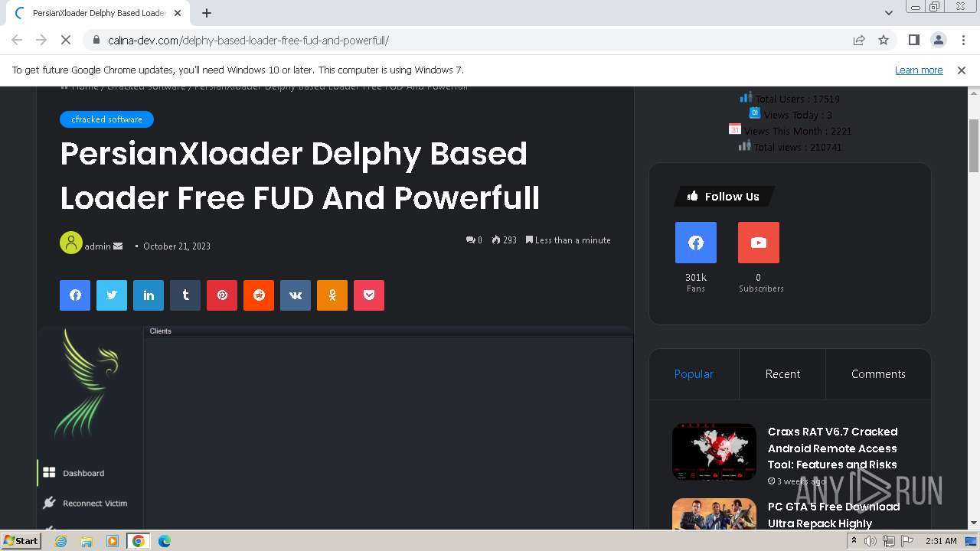The image size is (980, 551).
Task: Click the October 21, 2023 date
Action: click(x=177, y=246)
